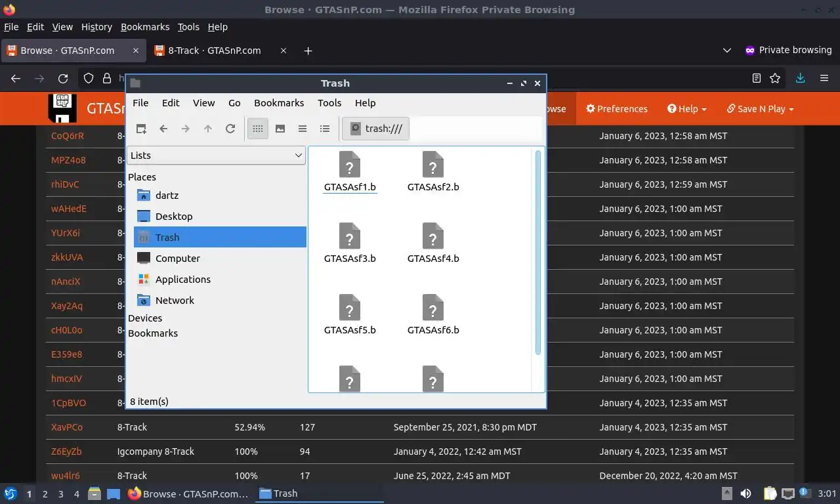840x504 pixels.
Task: Open Firefox Bookmarks menu
Action: pos(145,27)
